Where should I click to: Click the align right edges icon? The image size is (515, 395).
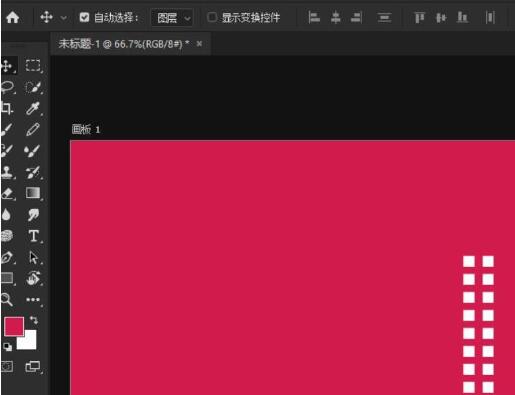[356, 17]
